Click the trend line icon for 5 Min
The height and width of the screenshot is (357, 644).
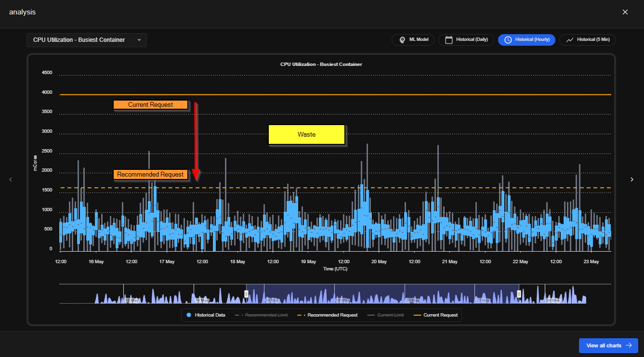click(570, 40)
